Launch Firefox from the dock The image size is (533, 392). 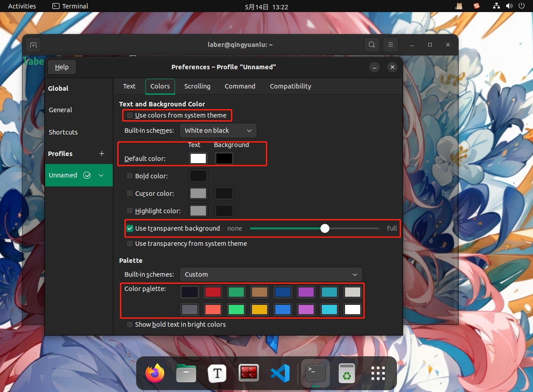tap(155, 373)
